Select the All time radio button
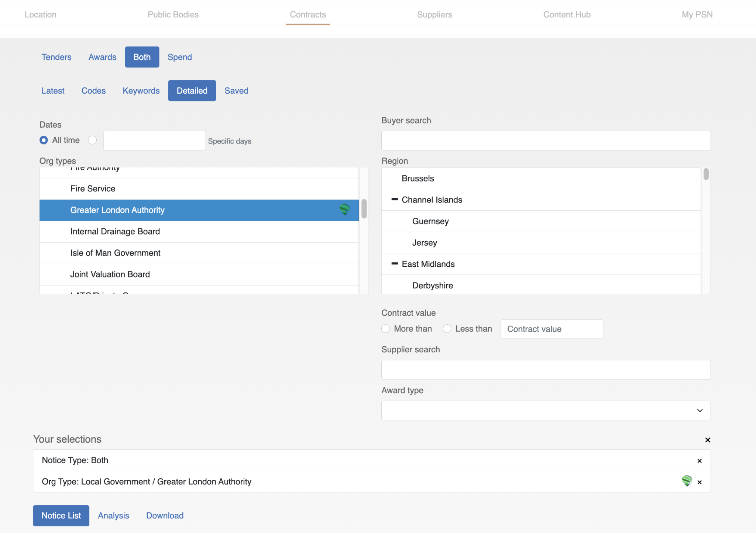Viewport: 756px width, 533px height. (x=44, y=140)
